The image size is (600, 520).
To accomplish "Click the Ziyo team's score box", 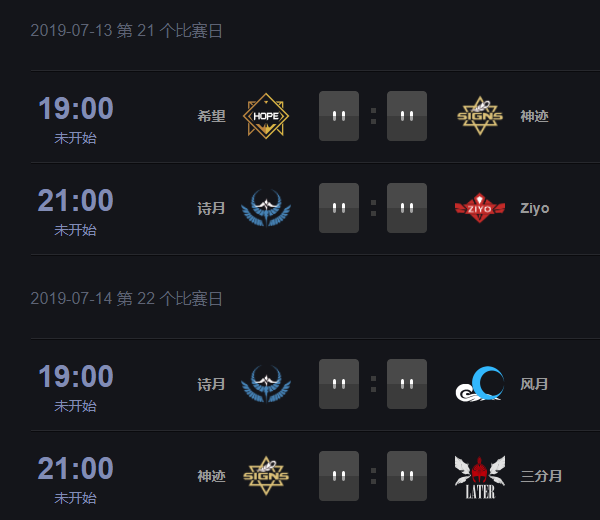I will (x=407, y=208).
